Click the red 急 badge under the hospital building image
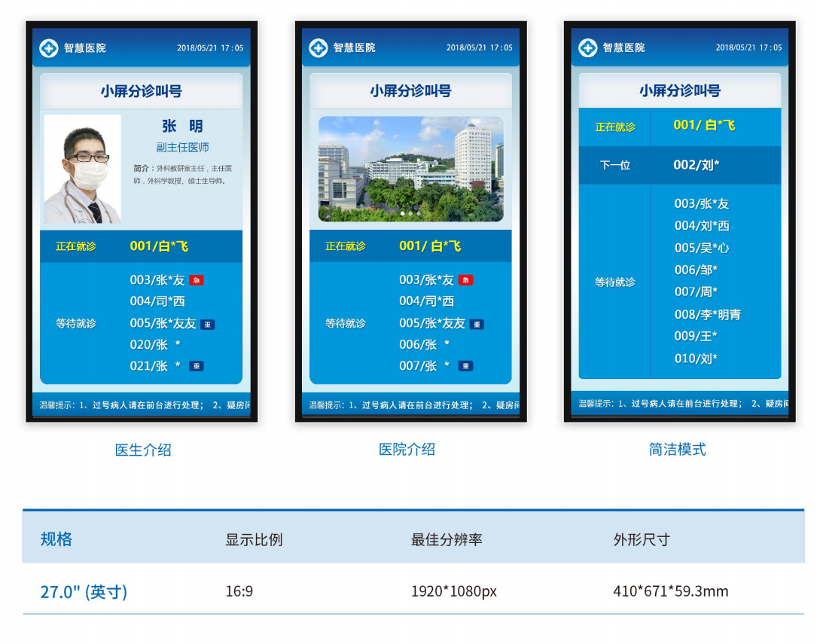Screen dimensions: 820x644 [466, 280]
